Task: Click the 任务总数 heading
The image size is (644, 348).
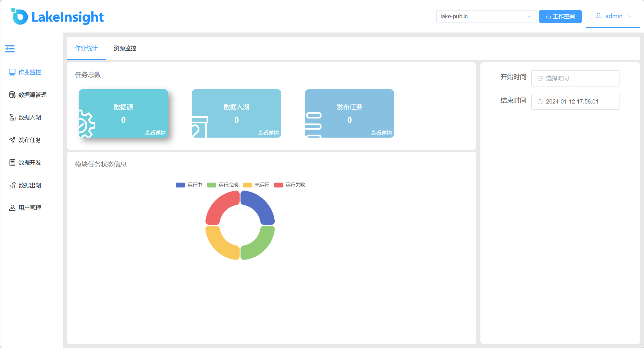Action: (88, 75)
